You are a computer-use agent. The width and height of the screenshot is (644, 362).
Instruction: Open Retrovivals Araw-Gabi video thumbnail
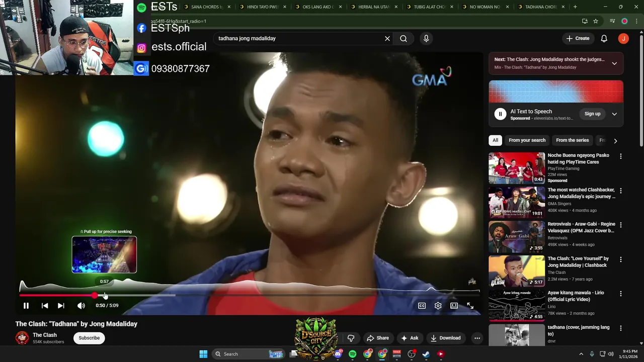point(517,237)
